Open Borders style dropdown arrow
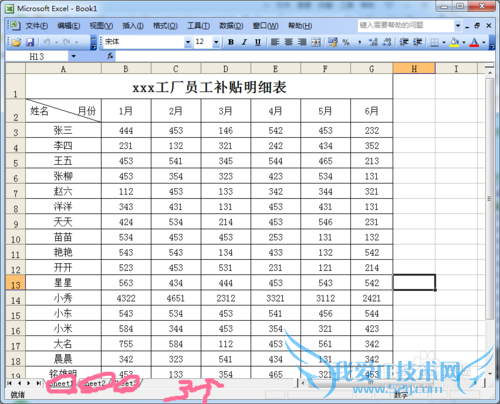The width and height of the screenshot is (500, 404). tap(444, 42)
